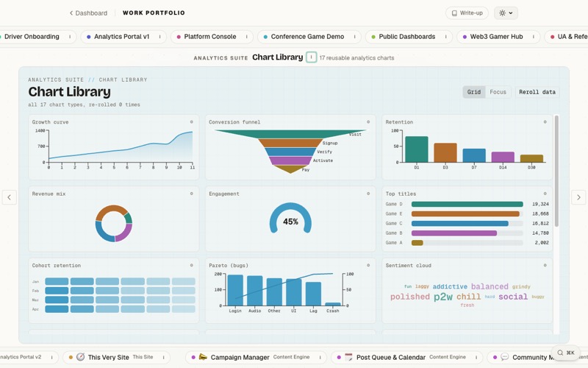Click the word 'social' in Sentiment cloud
The height and width of the screenshot is (368, 588).
(513, 297)
